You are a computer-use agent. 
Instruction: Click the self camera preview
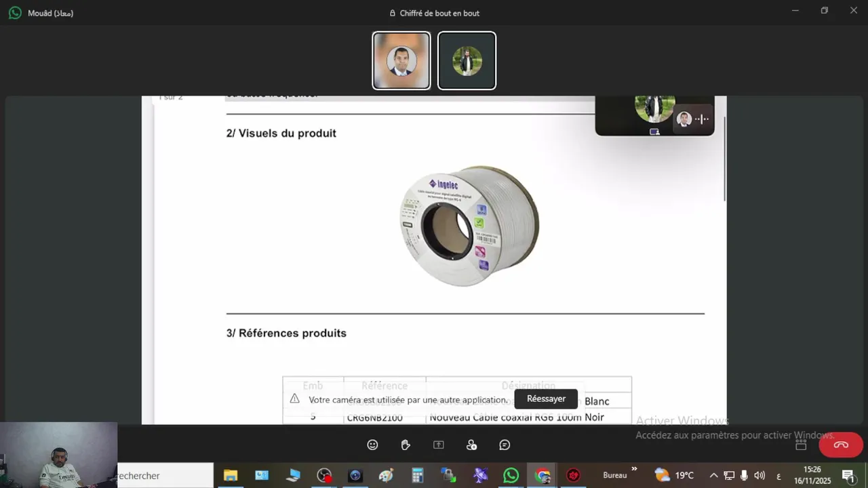(59, 455)
